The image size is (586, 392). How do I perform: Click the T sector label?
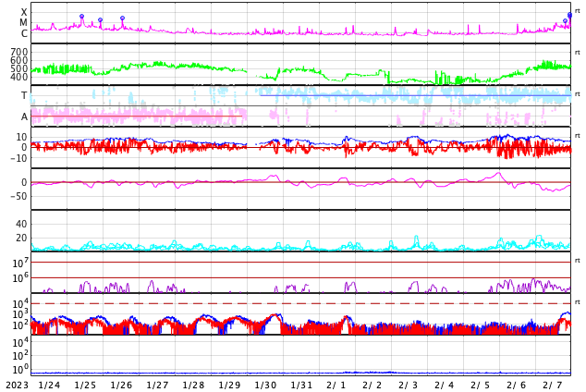pyautogui.click(x=24, y=95)
